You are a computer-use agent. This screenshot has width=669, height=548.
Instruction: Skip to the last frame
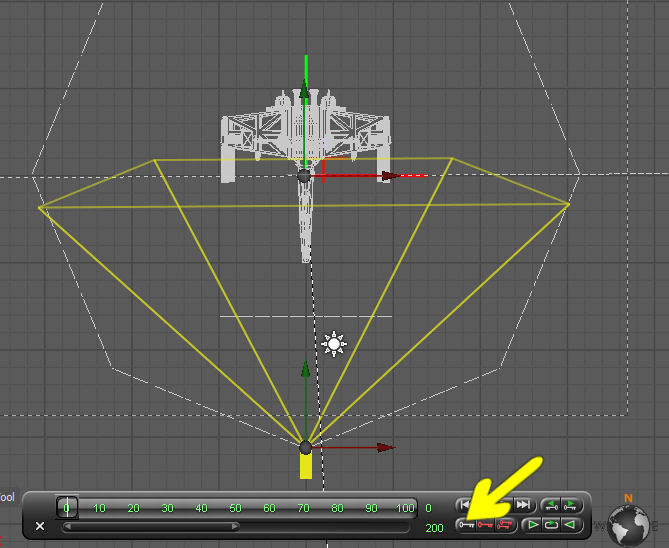(x=523, y=505)
